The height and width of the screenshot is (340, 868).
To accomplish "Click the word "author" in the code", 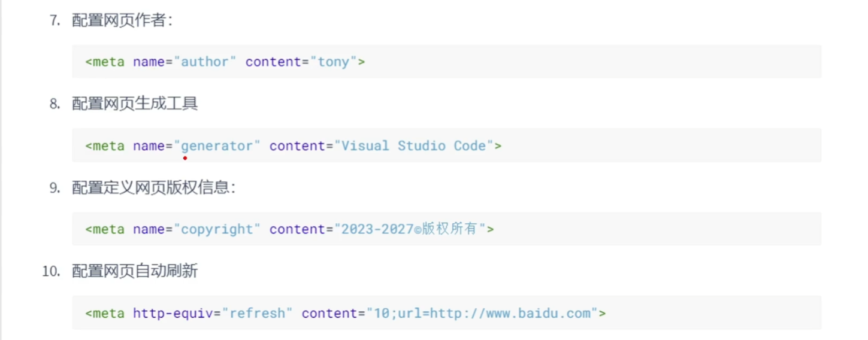I will click(205, 62).
